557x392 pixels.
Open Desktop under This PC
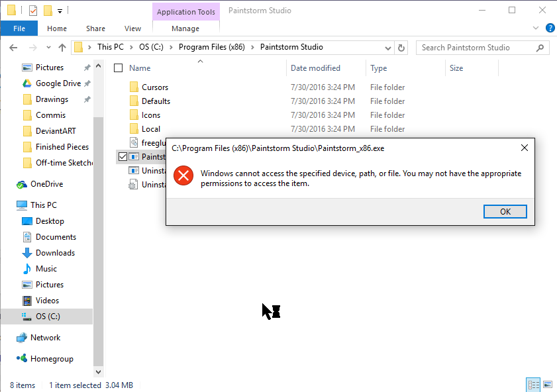pyautogui.click(x=50, y=221)
